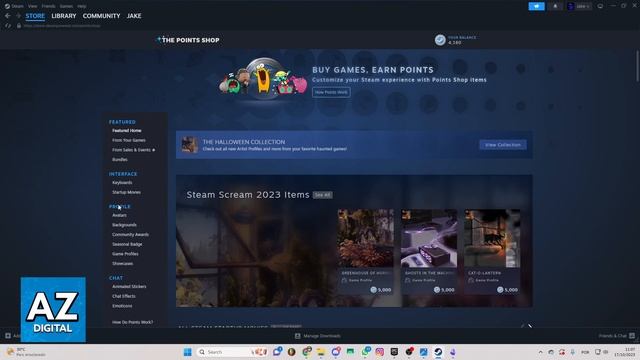
Task: Go back with the Steam back arrow
Action: click(x=8, y=16)
